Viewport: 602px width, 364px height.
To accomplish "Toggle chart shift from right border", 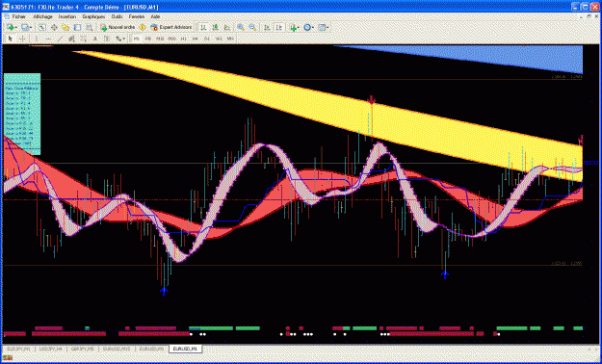I will point(279,27).
